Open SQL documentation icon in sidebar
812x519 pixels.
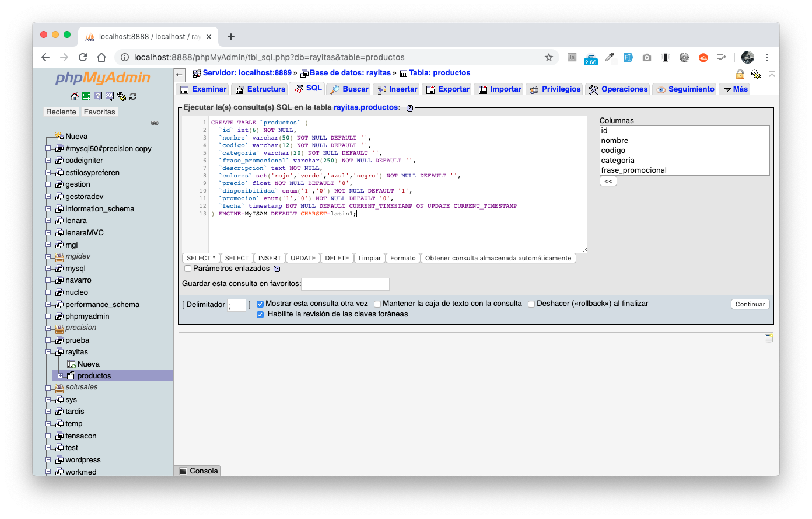click(109, 96)
